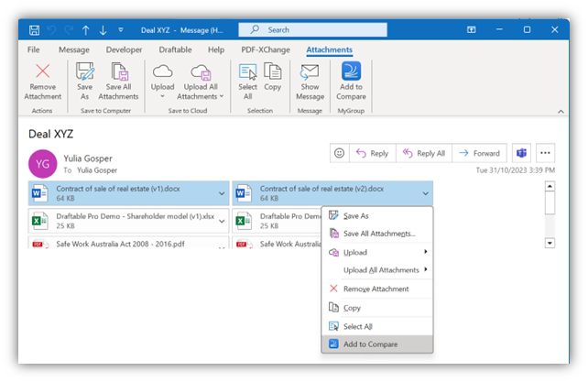
Task: Open the emoji reaction button
Action: 340,153
